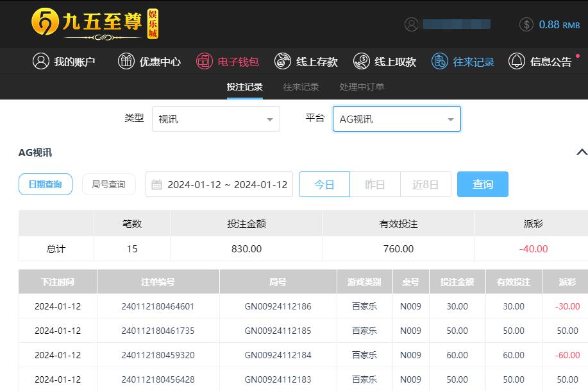The height and width of the screenshot is (391, 588).
Task: Select the 昨日 date range
Action: coord(375,184)
